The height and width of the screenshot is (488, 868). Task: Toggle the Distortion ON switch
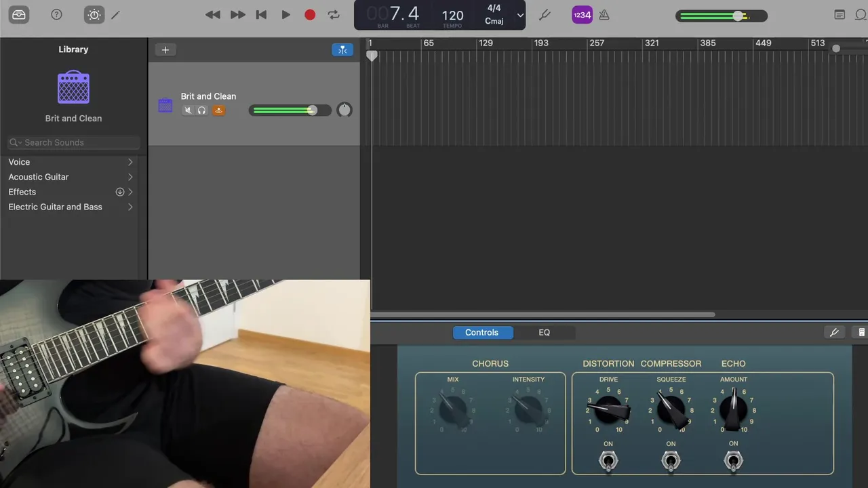tap(608, 462)
